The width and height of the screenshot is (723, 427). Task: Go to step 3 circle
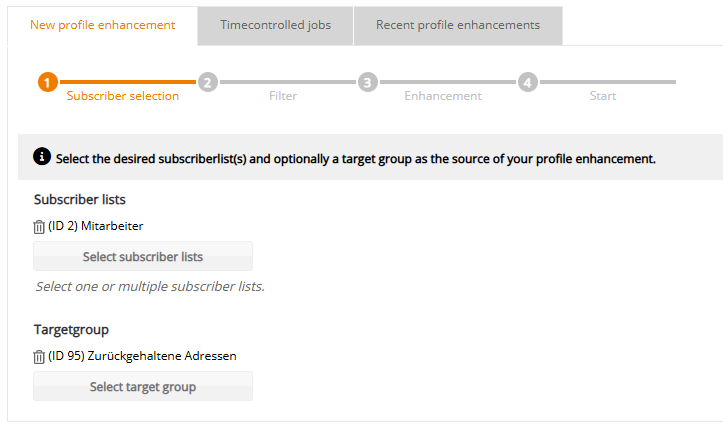coord(367,82)
